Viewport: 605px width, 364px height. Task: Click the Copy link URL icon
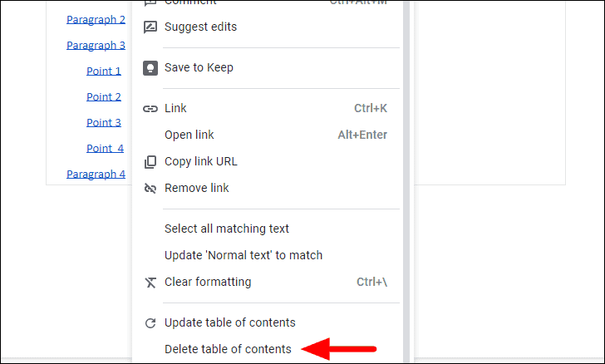click(150, 162)
